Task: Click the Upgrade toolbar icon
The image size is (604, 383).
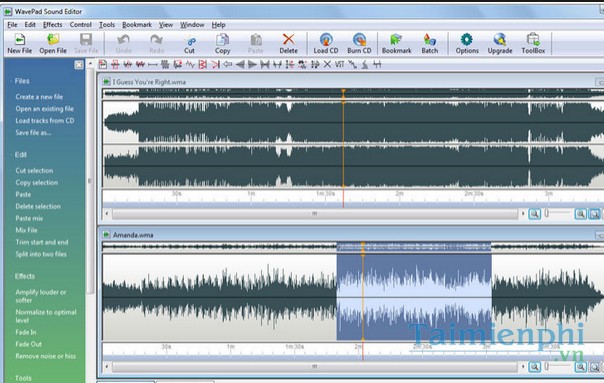Action: click(x=500, y=43)
